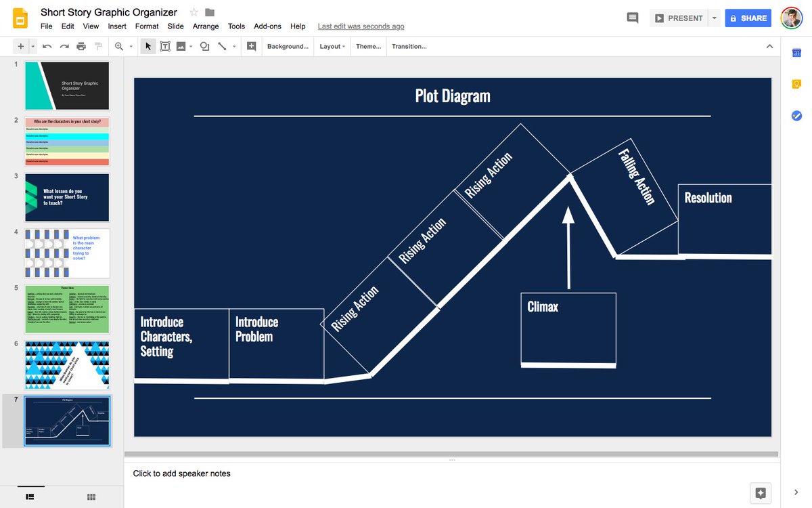Select slide 3 lesson thumbnail
This screenshot has width=812, height=508.
coord(67,197)
